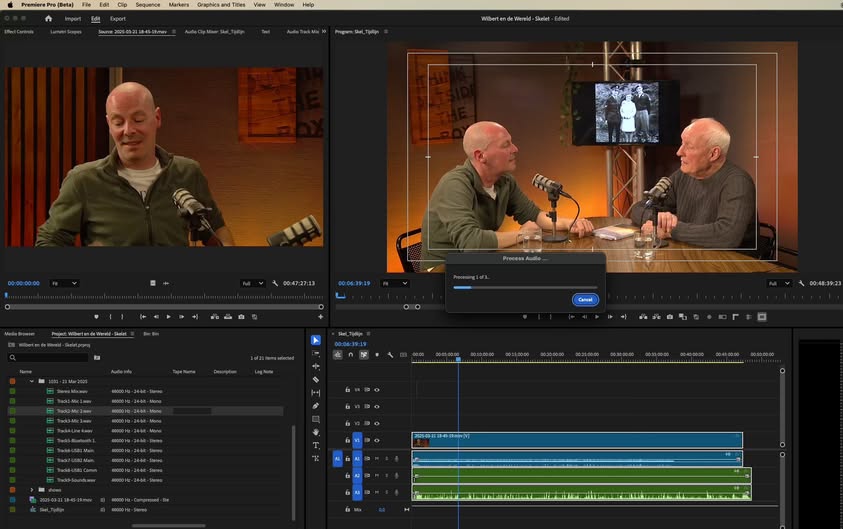Toggle the lock on track V4
The height and width of the screenshot is (529, 843).
pos(348,390)
